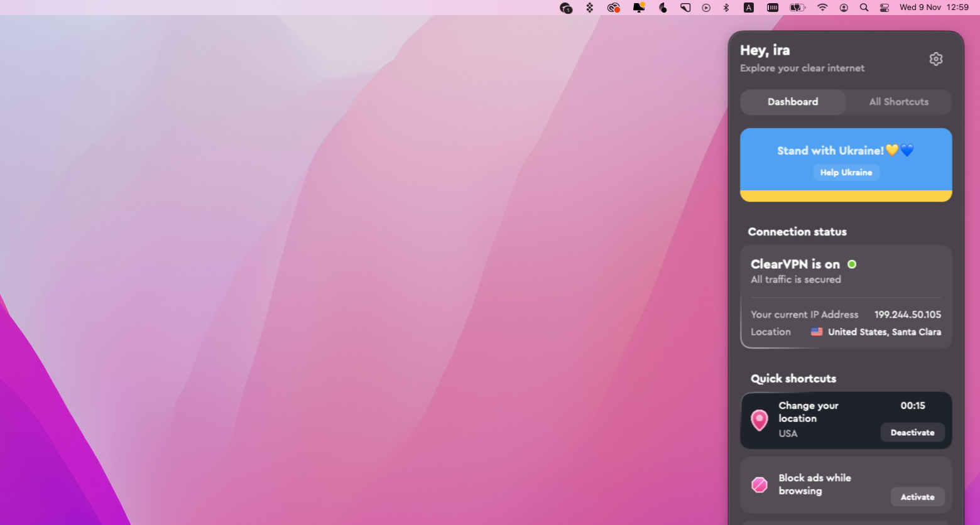Image resolution: width=980 pixels, height=525 pixels.
Task: Click the location text United States, Santa Clara
Action: click(x=885, y=332)
